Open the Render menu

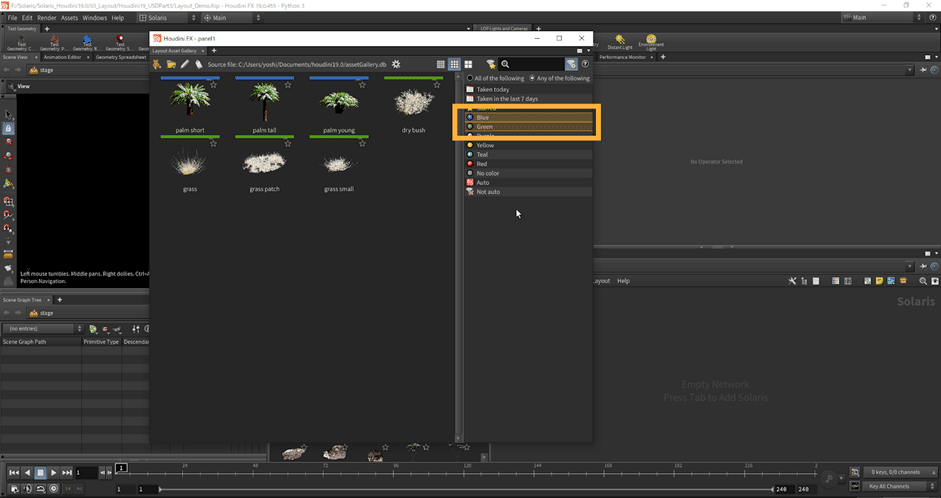coord(47,18)
